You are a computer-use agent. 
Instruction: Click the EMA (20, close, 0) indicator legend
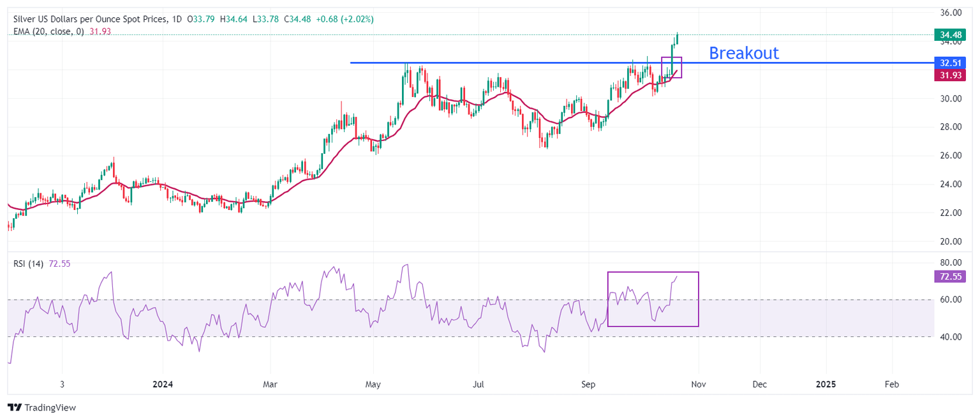click(48, 31)
